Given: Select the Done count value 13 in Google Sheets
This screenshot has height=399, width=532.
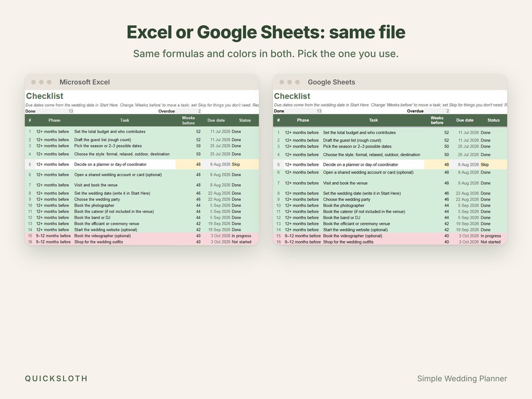Looking at the screenshot, I should 319,111.
